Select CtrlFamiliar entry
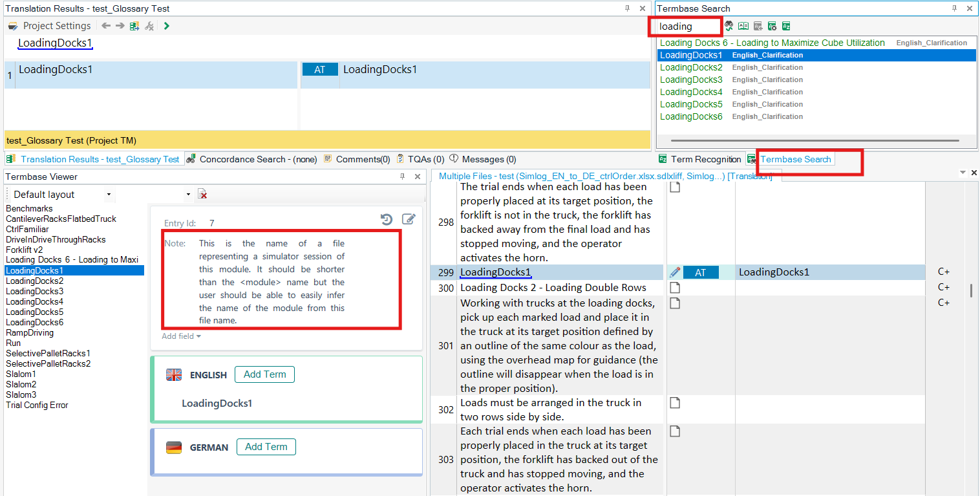980x496 pixels. tap(27, 230)
